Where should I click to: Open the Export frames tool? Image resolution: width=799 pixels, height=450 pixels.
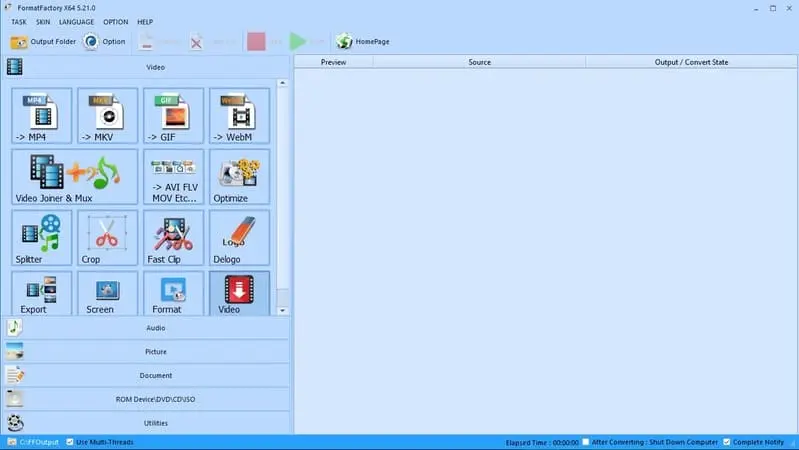[x=42, y=293]
